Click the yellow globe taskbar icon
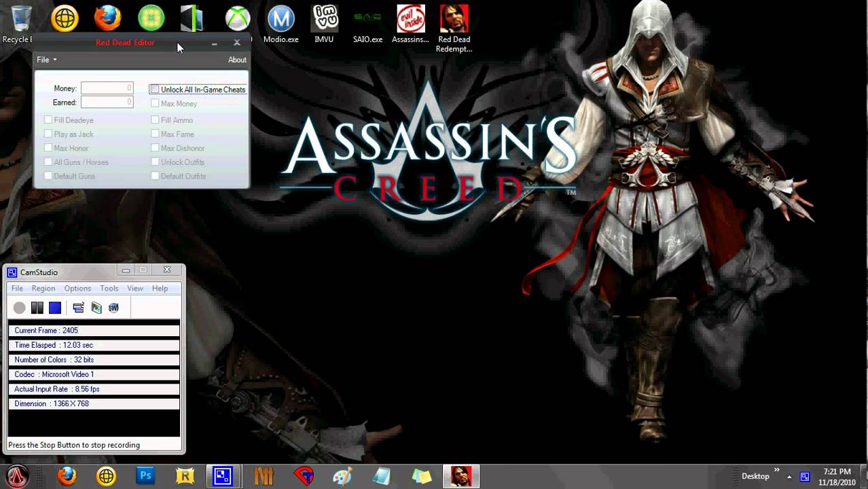This screenshot has width=868, height=489. coord(106,476)
